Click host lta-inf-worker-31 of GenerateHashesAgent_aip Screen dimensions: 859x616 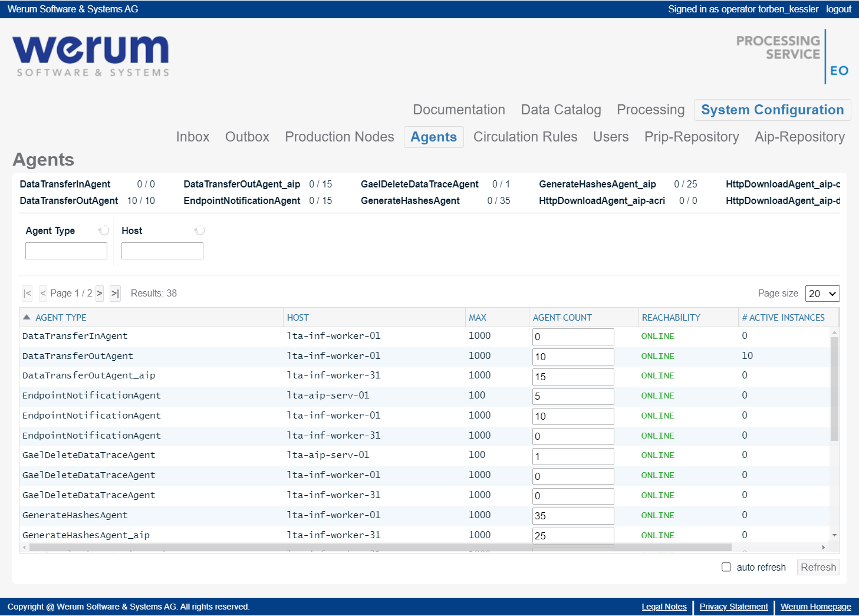click(x=334, y=535)
